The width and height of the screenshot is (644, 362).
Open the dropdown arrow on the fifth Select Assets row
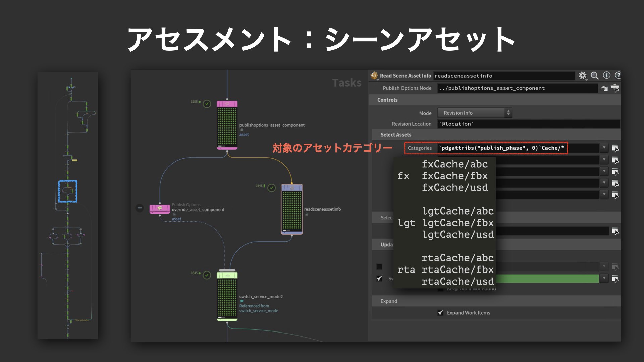pos(604,195)
